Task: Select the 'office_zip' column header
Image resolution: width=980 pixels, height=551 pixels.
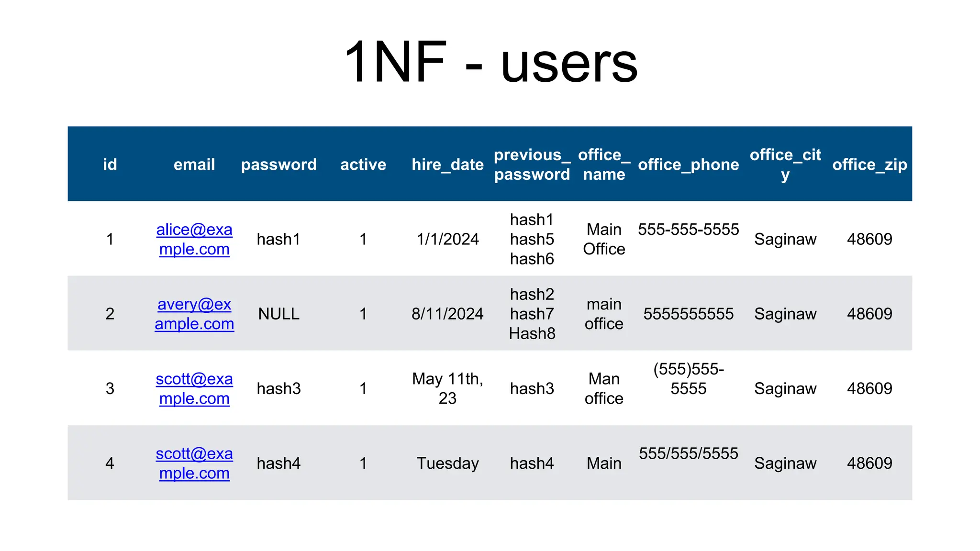Action: pos(869,165)
